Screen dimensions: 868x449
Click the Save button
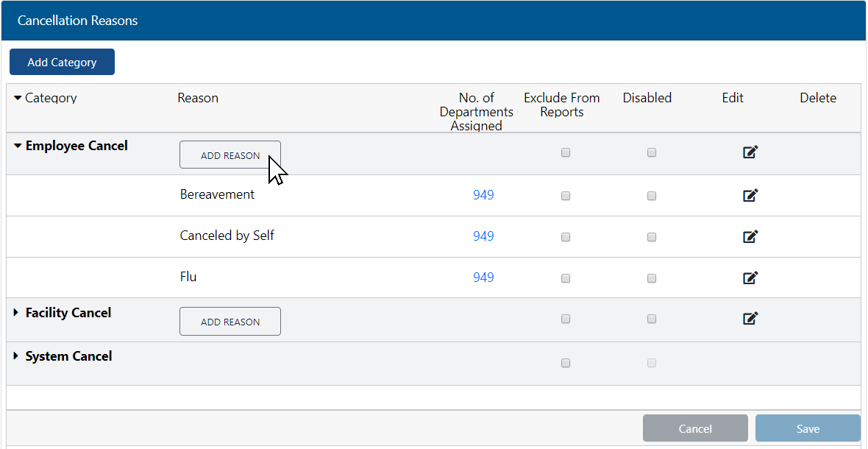(808, 428)
